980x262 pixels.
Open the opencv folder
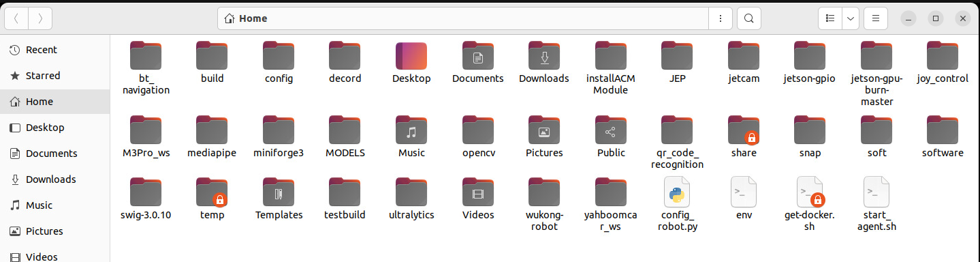[478, 130]
